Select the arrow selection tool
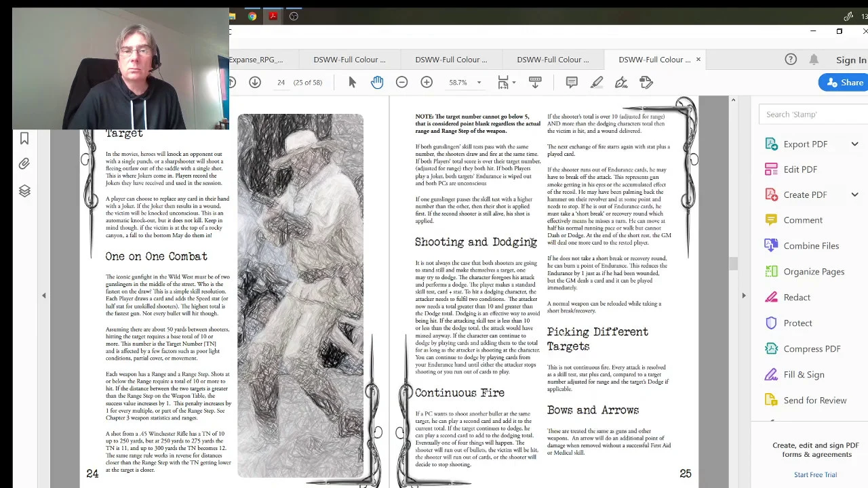868x488 pixels. [352, 83]
